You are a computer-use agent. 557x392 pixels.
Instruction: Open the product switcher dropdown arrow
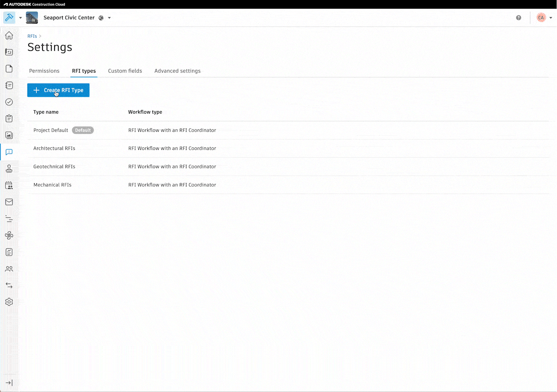point(20,18)
